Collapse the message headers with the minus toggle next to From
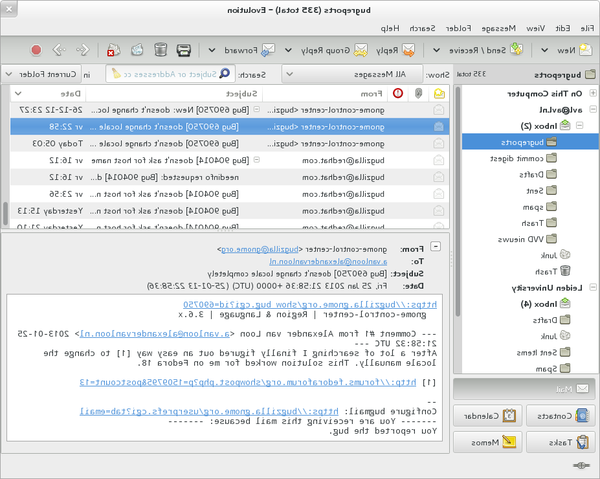 (438, 248)
